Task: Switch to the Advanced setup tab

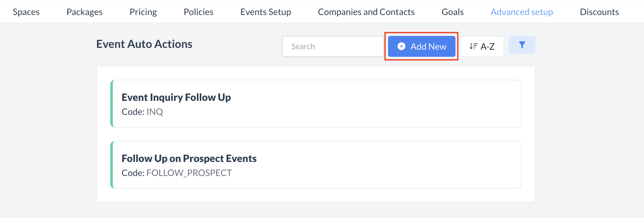Action: click(522, 12)
